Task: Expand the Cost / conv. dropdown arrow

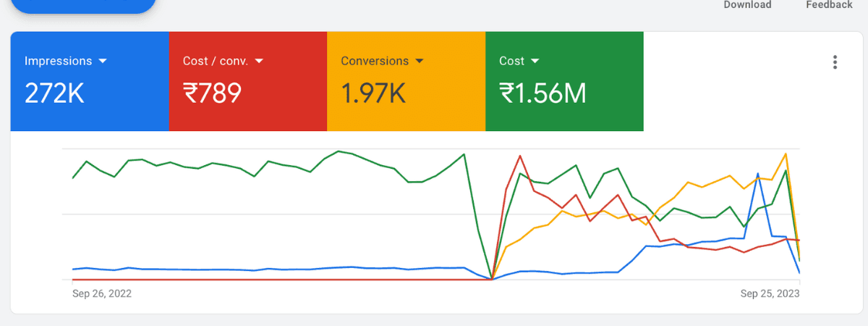Action: click(x=258, y=62)
